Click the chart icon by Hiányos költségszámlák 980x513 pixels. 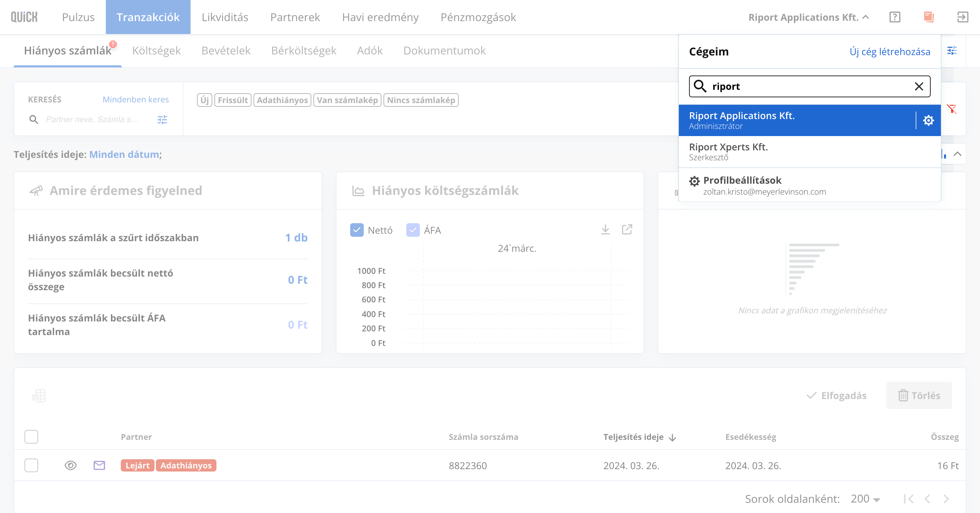pyautogui.click(x=358, y=191)
